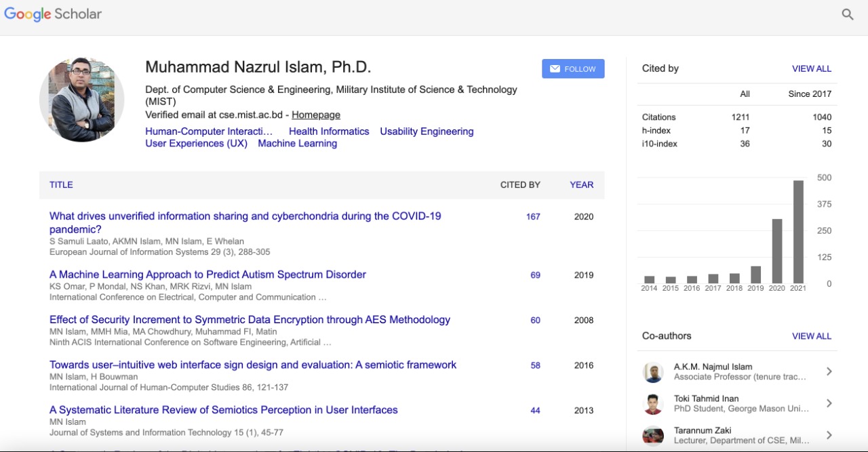The width and height of the screenshot is (868, 452).
Task: Sort publications by Year column header
Action: coord(581,184)
